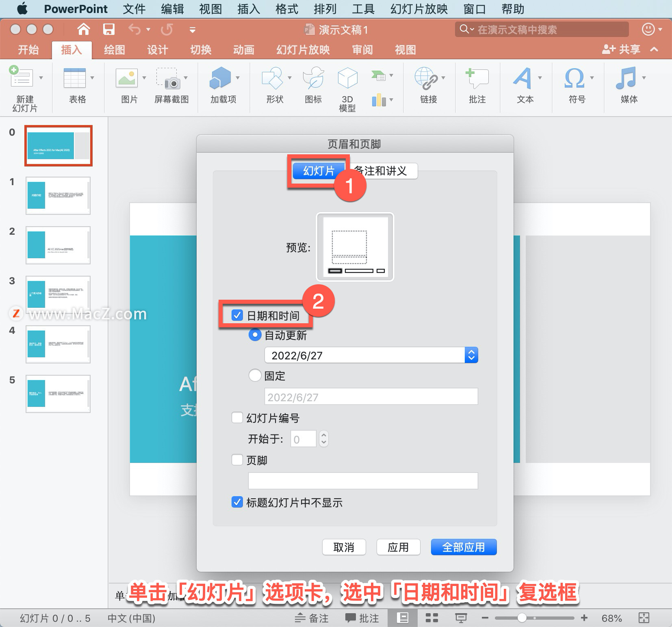Expand the 文本 dropdown arrow
This screenshot has width=672, height=627.
[x=540, y=78]
